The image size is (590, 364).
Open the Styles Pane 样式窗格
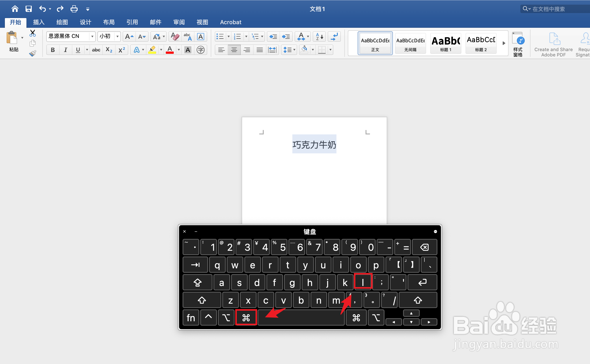click(x=518, y=44)
